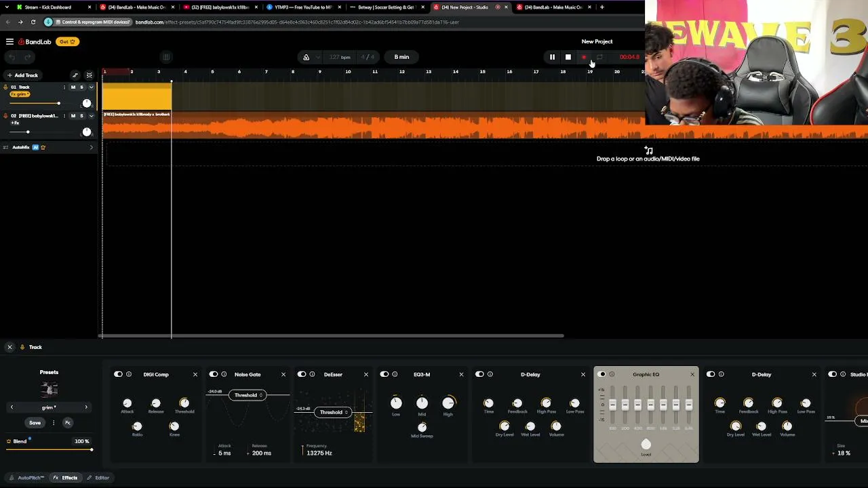This screenshot has width=868, height=488.
Task: Switch to the Betway Soccer Betting tab
Action: (x=386, y=7)
